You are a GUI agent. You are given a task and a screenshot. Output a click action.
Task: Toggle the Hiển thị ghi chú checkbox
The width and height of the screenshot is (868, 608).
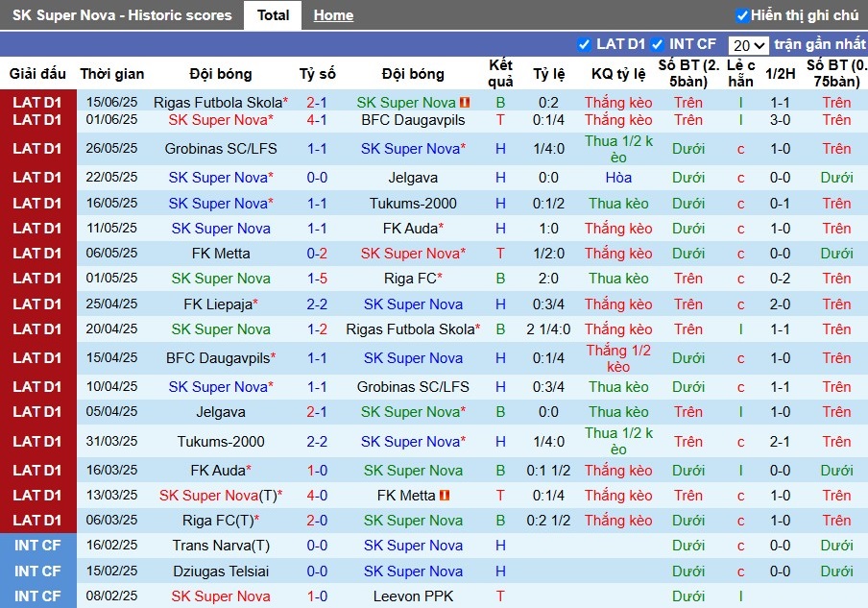tap(742, 15)
